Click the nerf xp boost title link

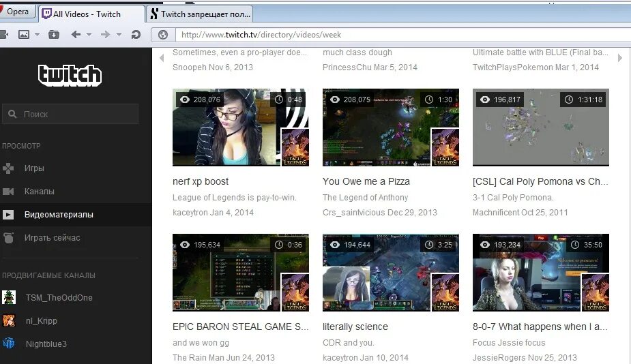[201, 181]
